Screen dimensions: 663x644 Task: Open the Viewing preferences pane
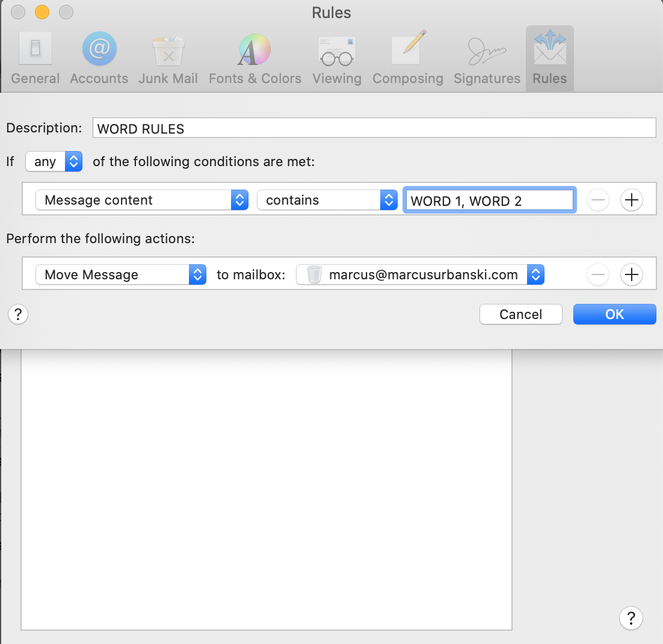(x=336, y=58)
